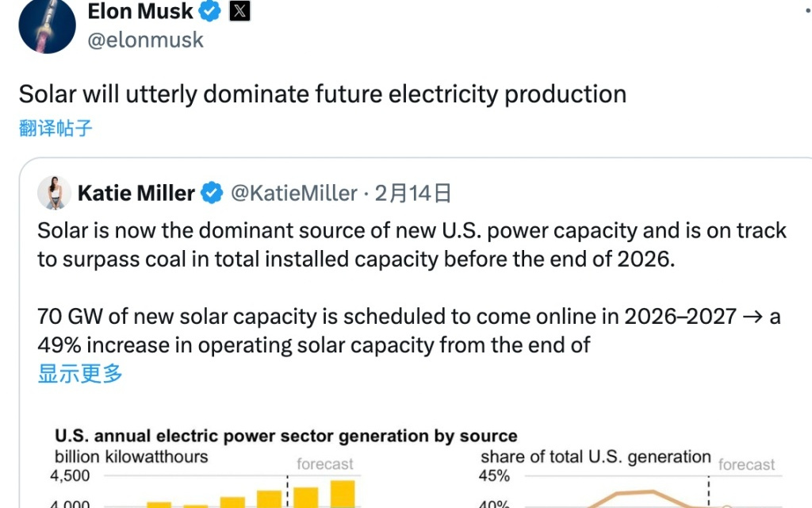This screenshot has width=812, height=508.
Task: Click the 2月14日 post timestamp
Action: coord(413,193)
